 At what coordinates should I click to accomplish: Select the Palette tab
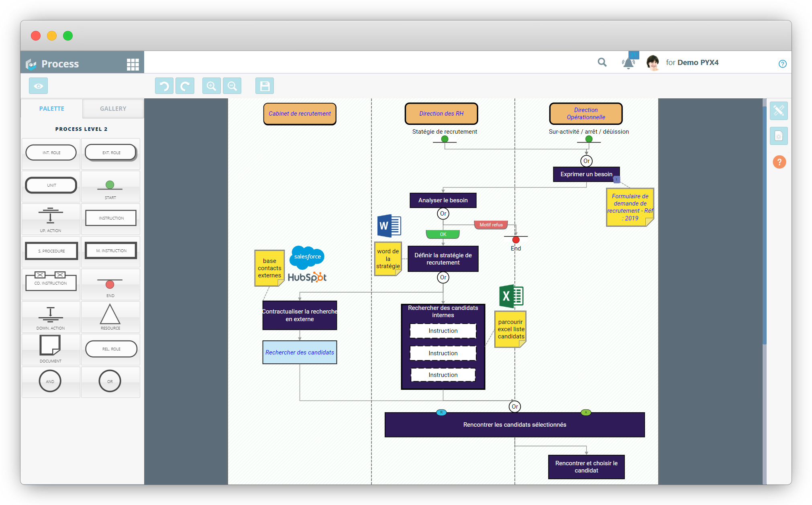click(x=52, y=108)
